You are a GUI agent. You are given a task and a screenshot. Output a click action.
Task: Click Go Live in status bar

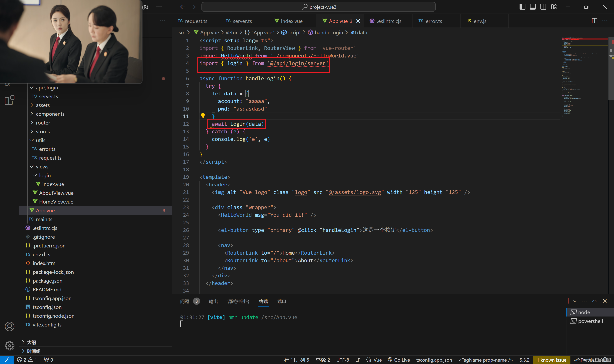(x=399, y=360)
